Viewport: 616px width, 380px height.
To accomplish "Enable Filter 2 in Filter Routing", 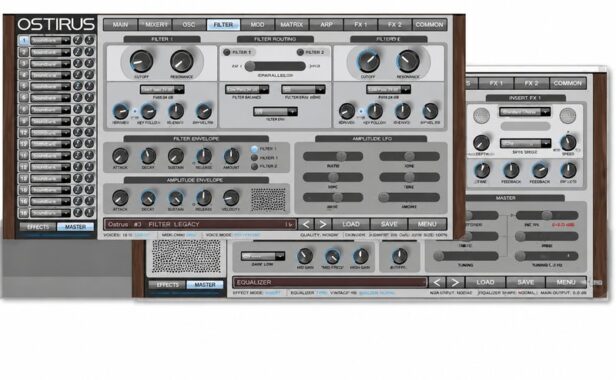I will click(x=301, y=52).
